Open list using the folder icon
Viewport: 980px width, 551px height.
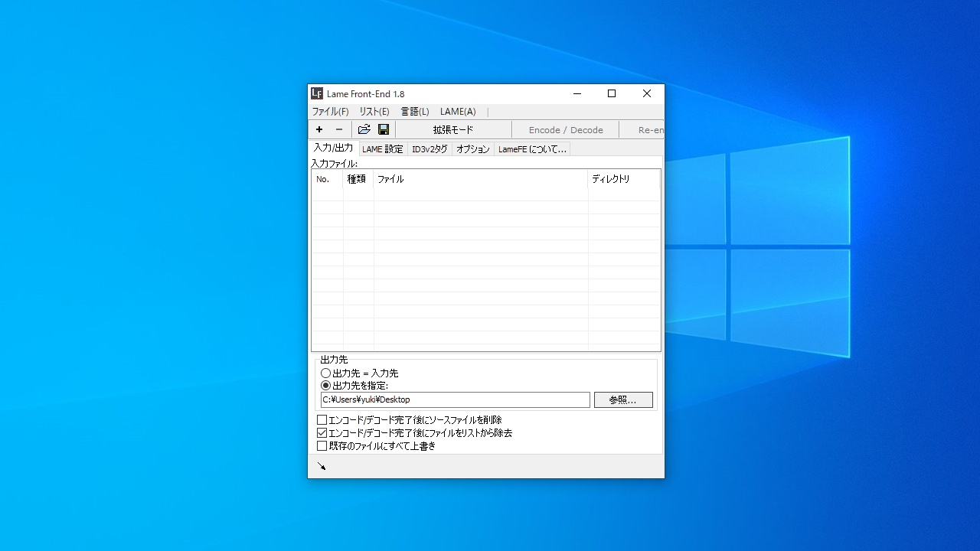tap(364, 129)
